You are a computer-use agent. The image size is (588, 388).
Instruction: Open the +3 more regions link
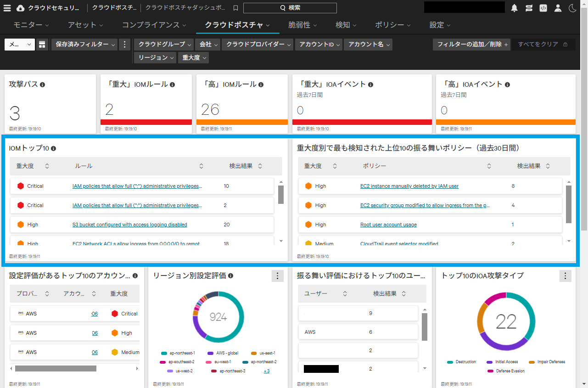[x=267, y=371]
